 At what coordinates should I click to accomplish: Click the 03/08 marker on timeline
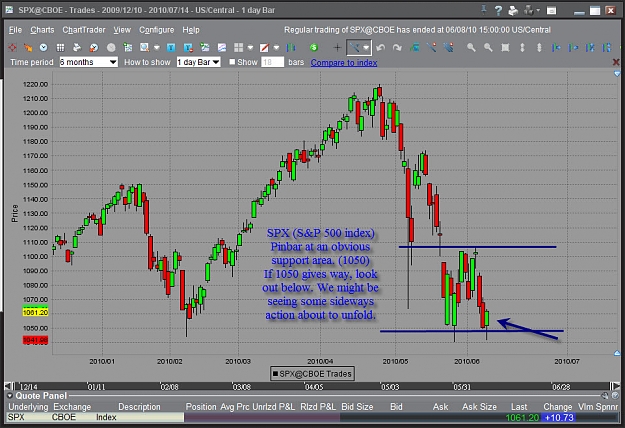[242, 387]
